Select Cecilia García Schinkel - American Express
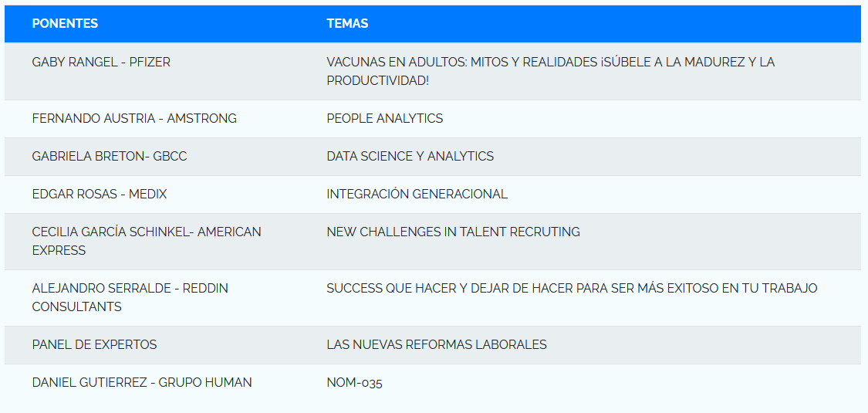 pos(147,240)
